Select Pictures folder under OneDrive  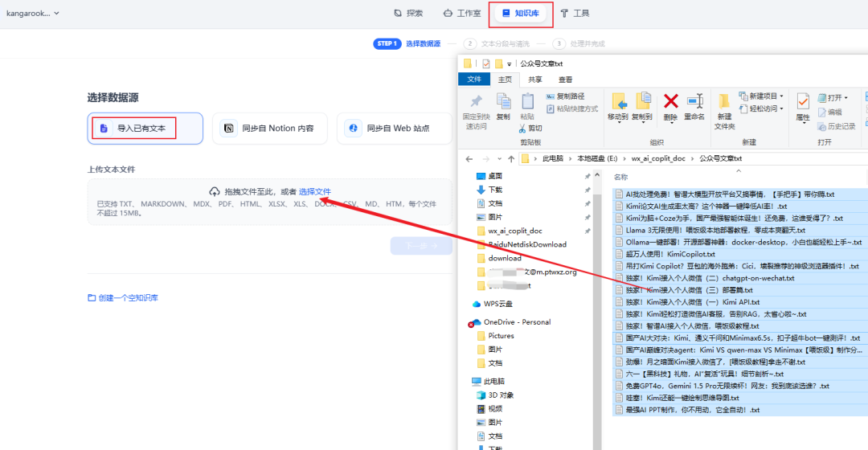[495, 336]
